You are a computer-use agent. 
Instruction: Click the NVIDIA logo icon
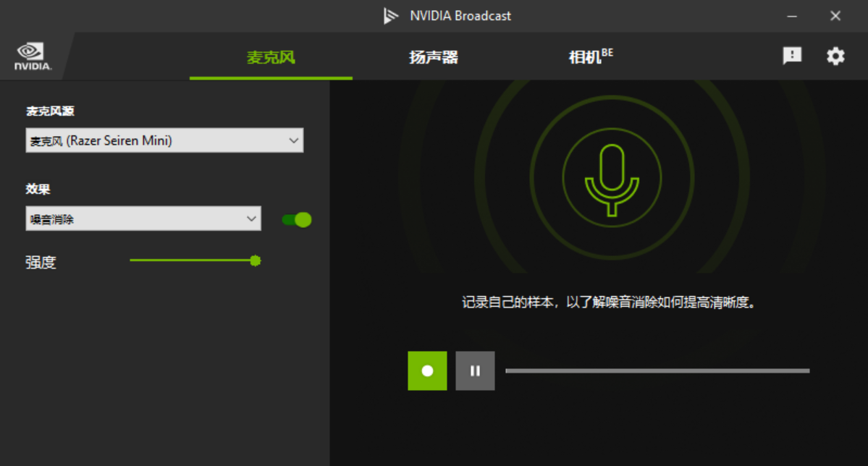pos(33,56)
